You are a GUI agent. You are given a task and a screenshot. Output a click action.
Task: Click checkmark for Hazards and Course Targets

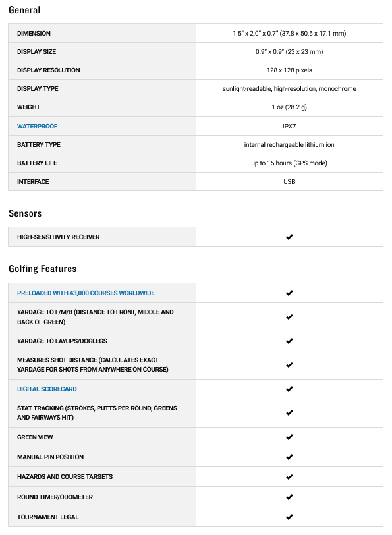click(x=289, y=477)
